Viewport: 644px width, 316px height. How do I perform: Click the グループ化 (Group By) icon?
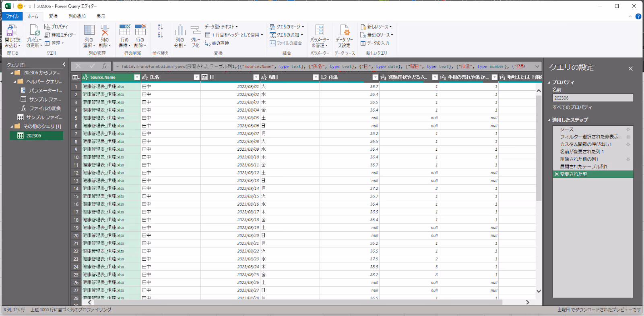(196, 30)
